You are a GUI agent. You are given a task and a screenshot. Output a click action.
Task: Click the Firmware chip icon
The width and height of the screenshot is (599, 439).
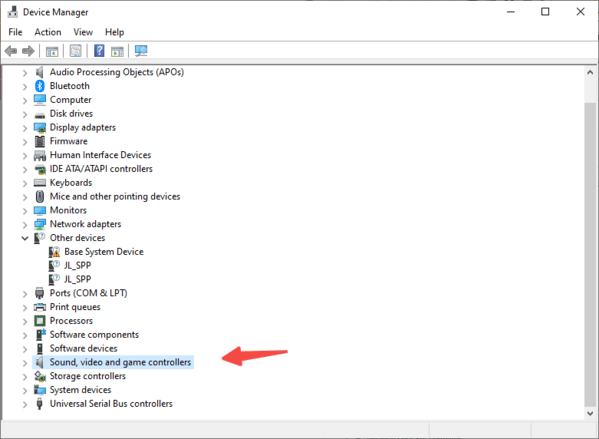coord(40,141)
